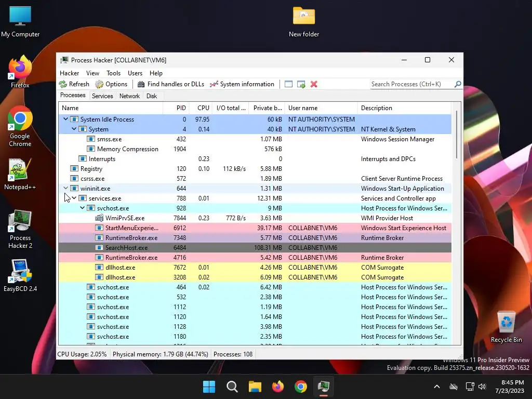Collapse the services.exe tree node

(x=74, y=198)
